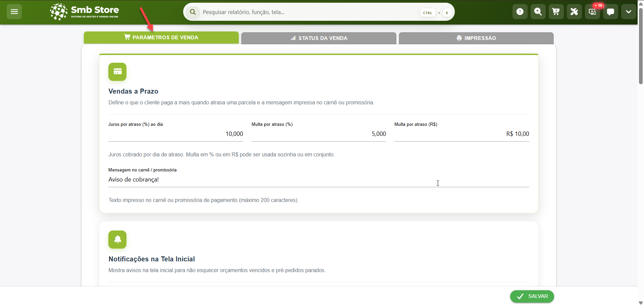Click the Notificações na Tela Inicial heading

coord(152,259)
